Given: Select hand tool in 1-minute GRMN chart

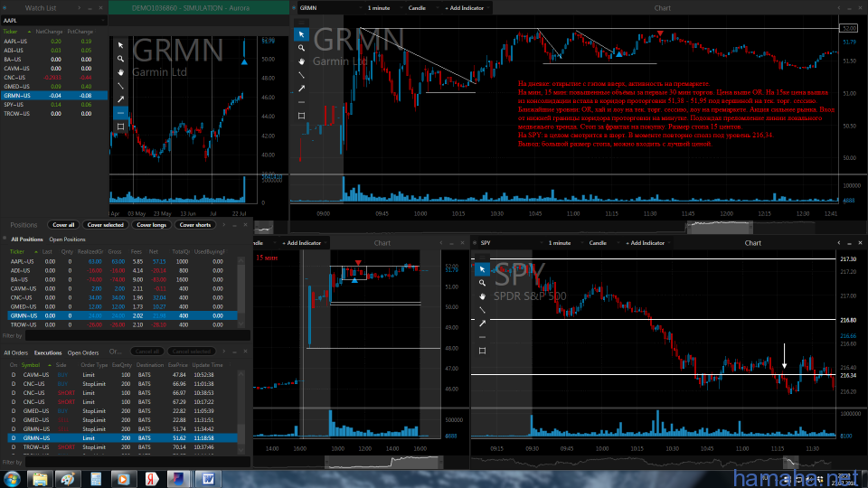Looking at the screenshot, I should coord(301,61).
